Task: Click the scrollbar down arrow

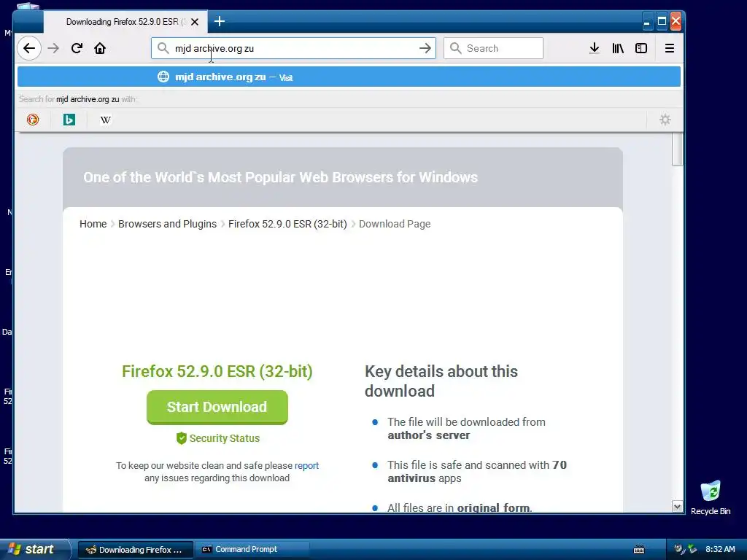Action: pyautogui.click(x=677, y=506)
